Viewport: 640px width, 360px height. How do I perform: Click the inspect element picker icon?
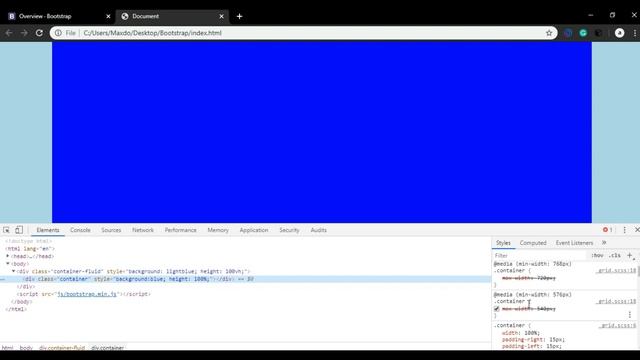[6, 230]
